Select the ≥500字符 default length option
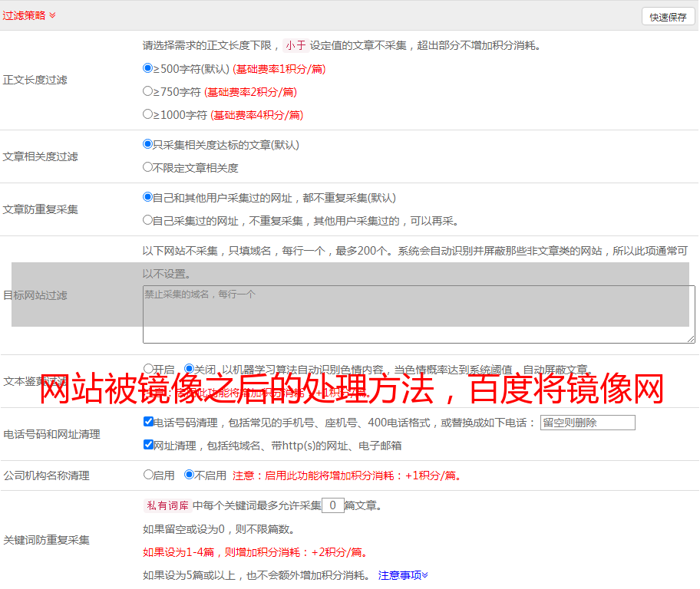700x589 pixels. click(148, 68)
